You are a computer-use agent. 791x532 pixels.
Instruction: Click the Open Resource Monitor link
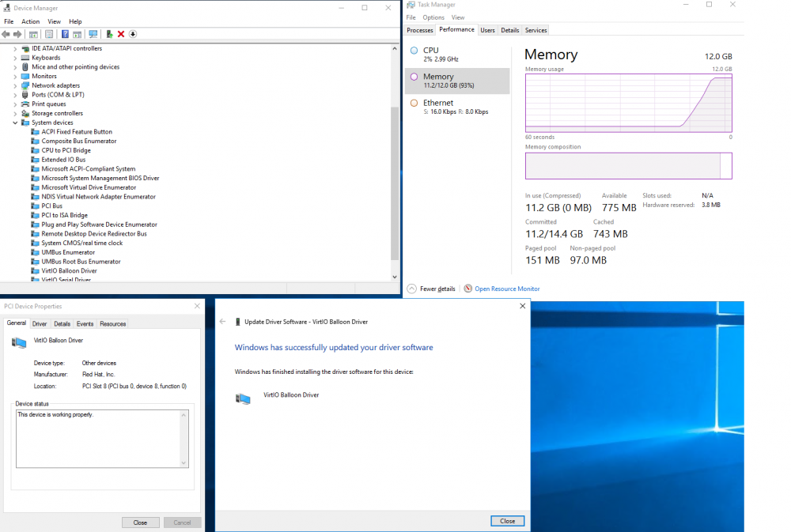tap(507, 289)
